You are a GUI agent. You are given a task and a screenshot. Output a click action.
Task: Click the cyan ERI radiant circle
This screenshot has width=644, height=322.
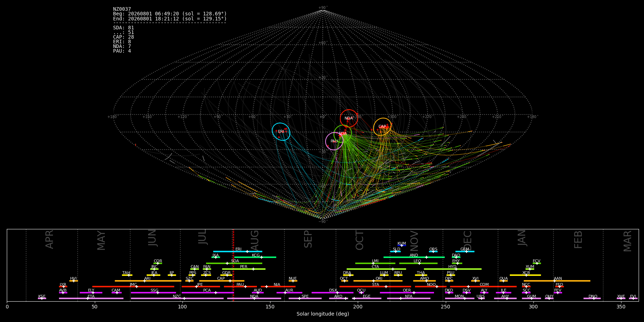[281, 132]
